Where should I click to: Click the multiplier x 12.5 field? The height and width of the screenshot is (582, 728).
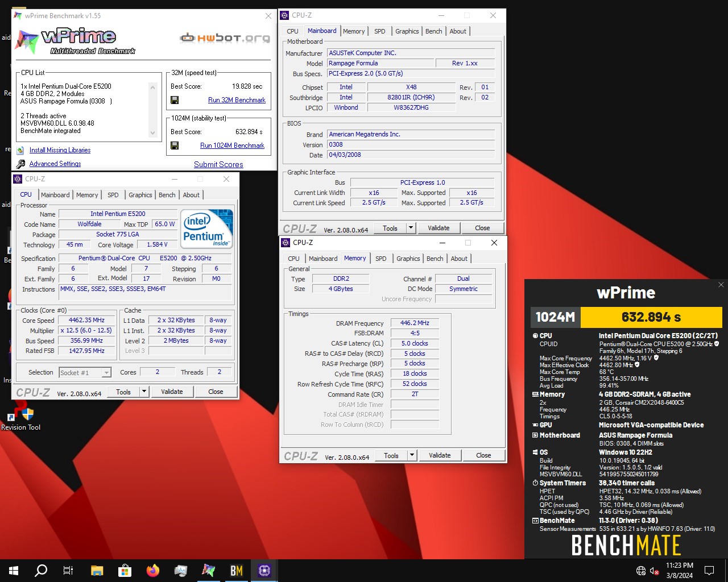point(86,330)
